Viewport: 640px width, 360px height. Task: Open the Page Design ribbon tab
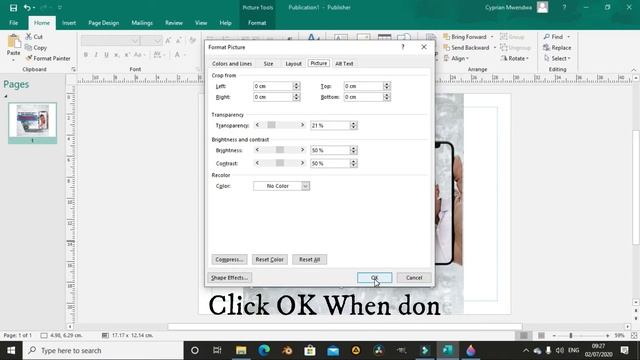click(104, 23)
